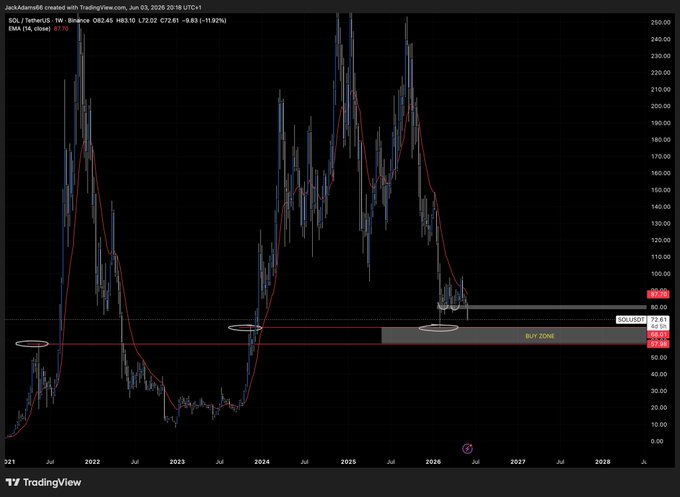Image resolution: width=680 pixels, height=497 pixels.
Task: Click the 2023 label on time axis
Action: (177, 462)
